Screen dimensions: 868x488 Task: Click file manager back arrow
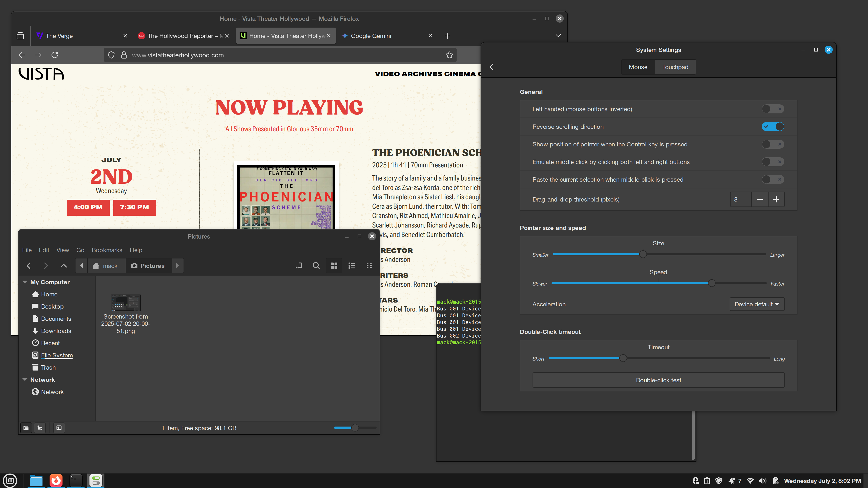29,266
